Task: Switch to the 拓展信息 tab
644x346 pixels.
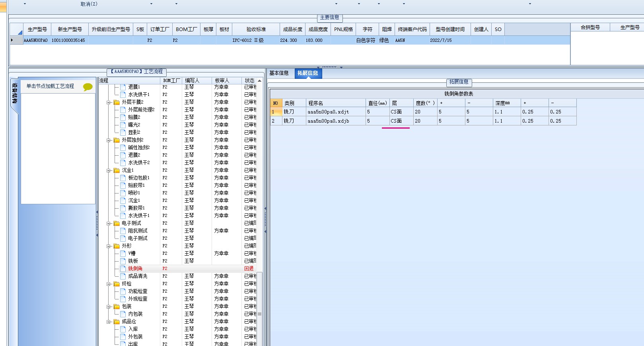Action: click(x=308, y=73)
